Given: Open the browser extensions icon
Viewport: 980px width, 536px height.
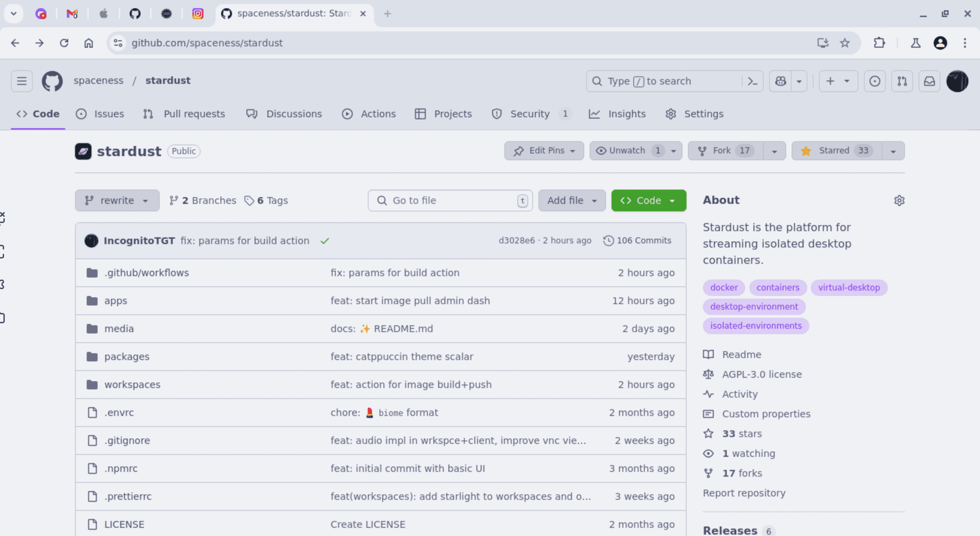Looking at the screenshot, I should (879, 43).
